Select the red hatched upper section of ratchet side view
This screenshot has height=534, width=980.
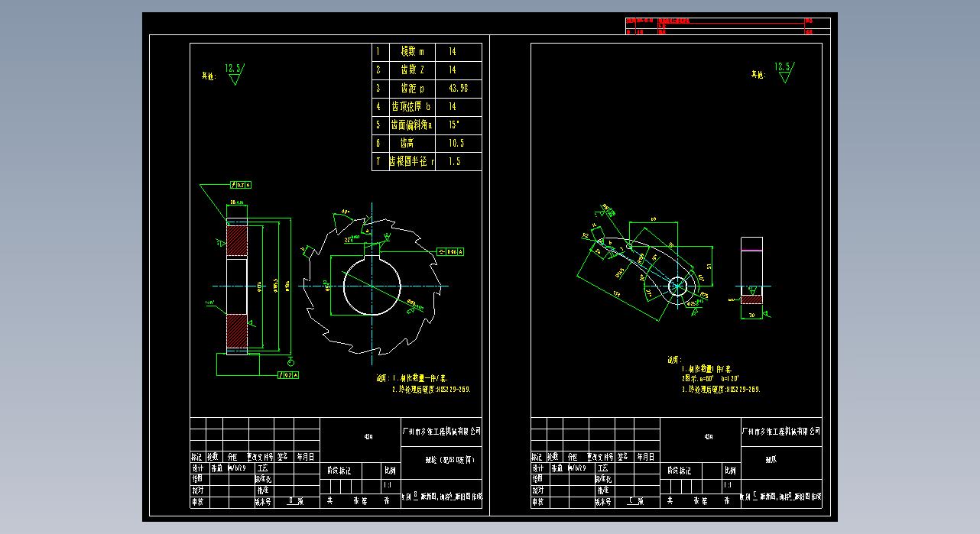(237, 242)
